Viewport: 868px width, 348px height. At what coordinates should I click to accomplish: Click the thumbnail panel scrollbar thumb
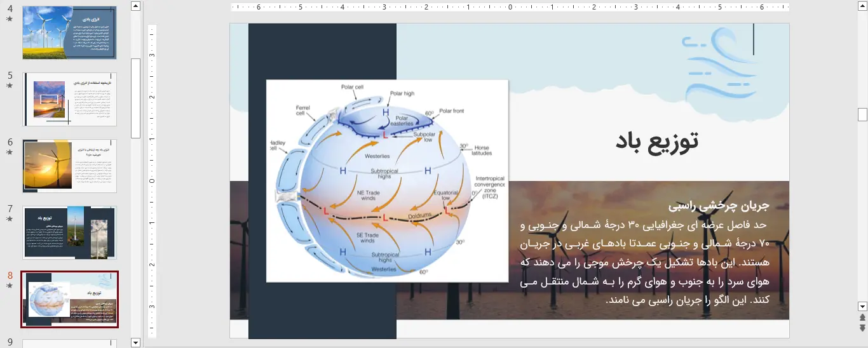[135, 98]
